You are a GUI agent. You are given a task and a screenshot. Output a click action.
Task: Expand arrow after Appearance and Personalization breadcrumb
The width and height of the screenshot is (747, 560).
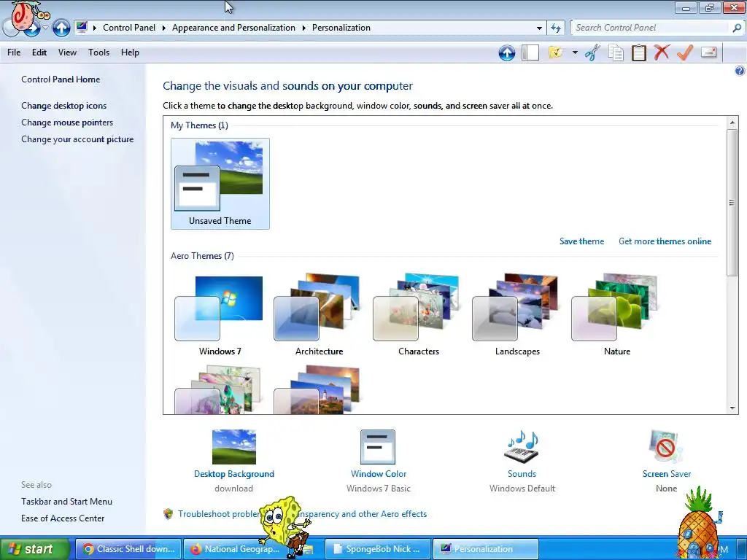(x=304, y=28)
